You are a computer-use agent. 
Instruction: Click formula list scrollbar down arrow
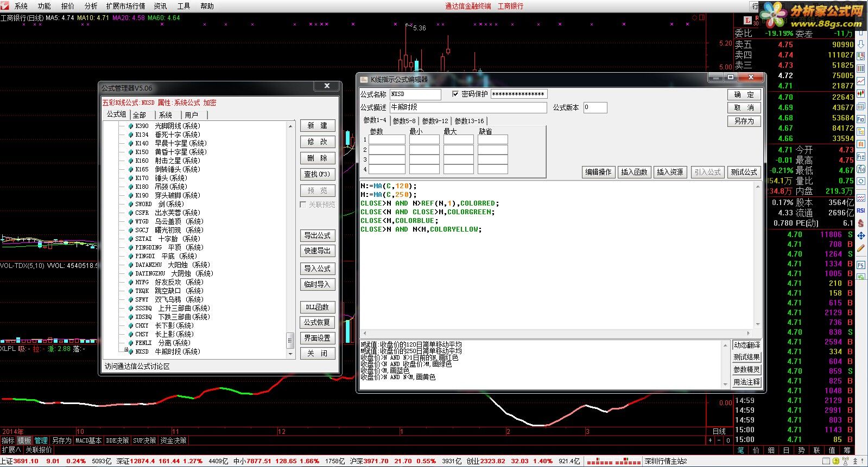(290, 353)
